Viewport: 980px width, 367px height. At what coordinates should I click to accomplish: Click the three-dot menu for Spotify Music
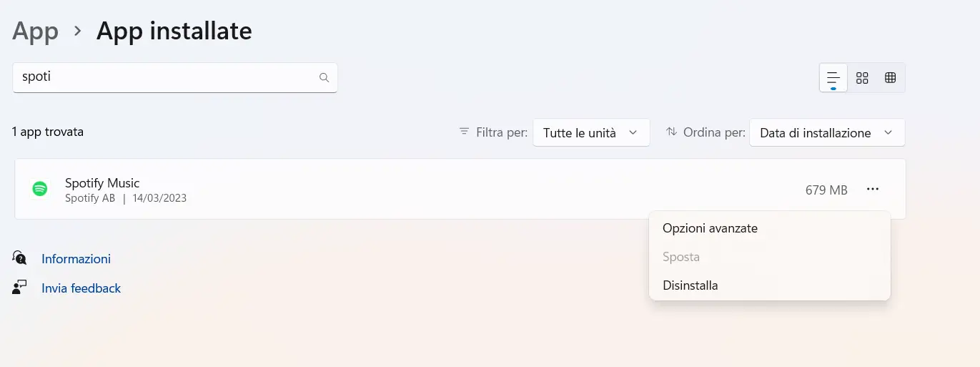point(872,189)
